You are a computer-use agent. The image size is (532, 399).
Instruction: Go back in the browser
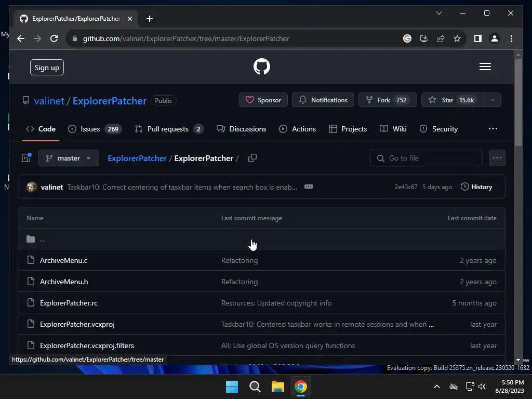pyautogui.click(x=21, y=38)
